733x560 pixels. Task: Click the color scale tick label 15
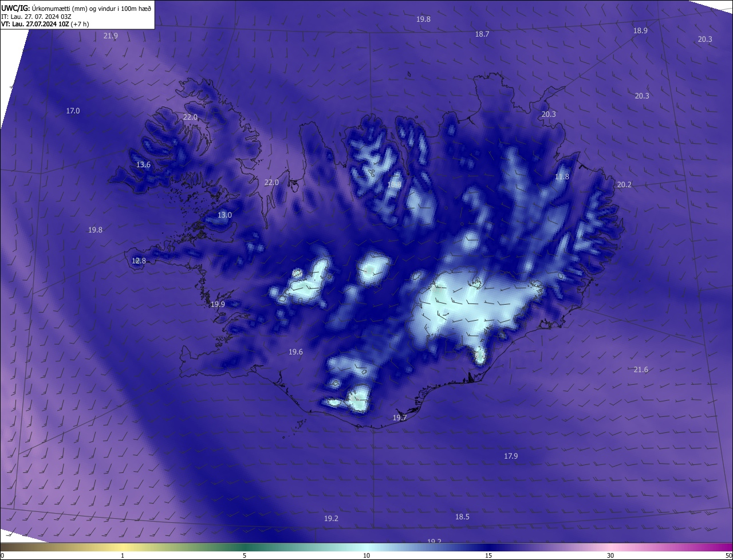488,555
